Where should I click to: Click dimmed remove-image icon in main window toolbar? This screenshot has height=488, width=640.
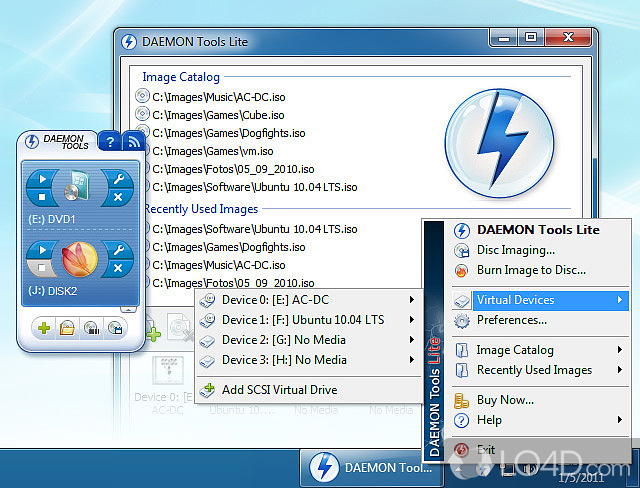(180, 328)
